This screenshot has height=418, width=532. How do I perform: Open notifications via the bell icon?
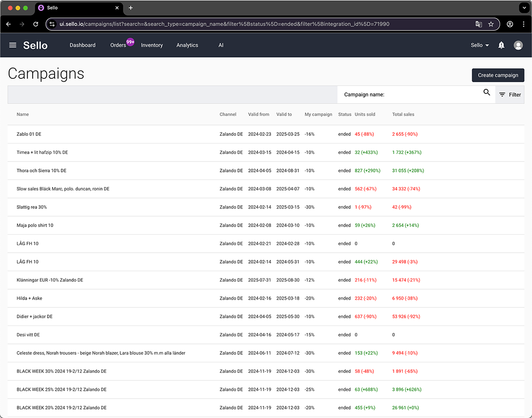pyautogui.click(x=501, y=45)
